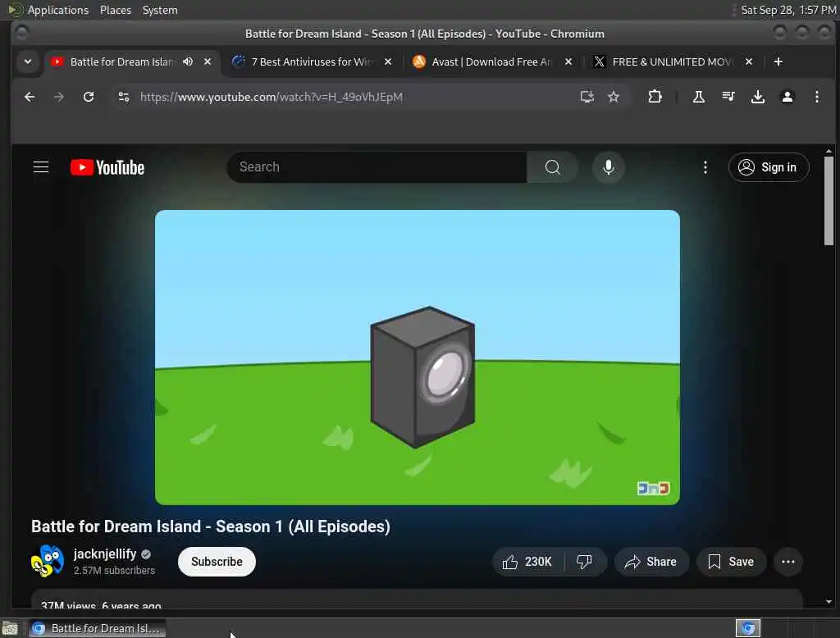Switch to 7 Best Antiviruses tab

312,62
